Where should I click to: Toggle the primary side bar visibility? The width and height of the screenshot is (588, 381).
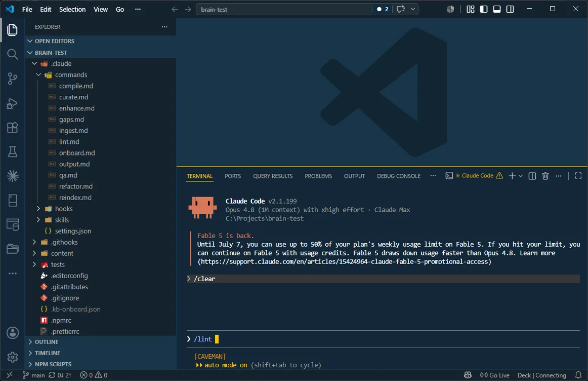(483, 9)
